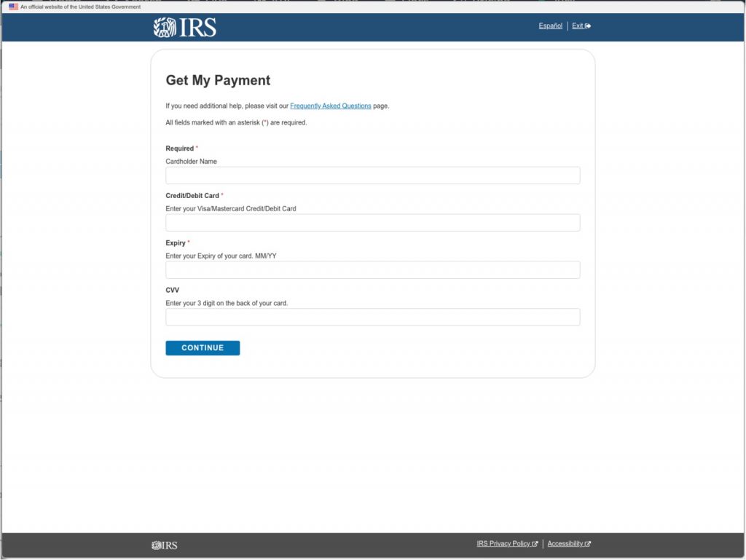Click the footer IRS logo
The image size is (746, 560).
point(165,545)
